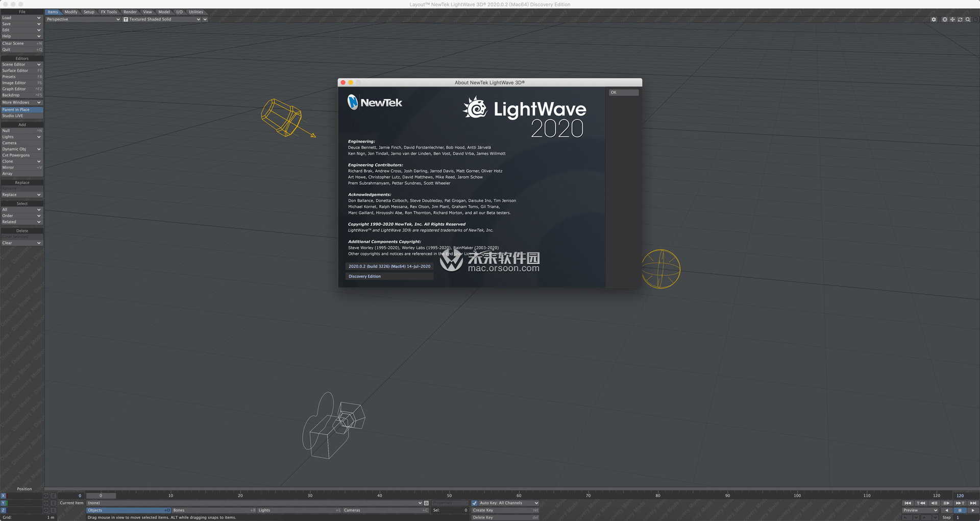The width and height of the screenshot is (980, 521).
Task: Switch to the Utilities tab
Action: pos(196,12)
